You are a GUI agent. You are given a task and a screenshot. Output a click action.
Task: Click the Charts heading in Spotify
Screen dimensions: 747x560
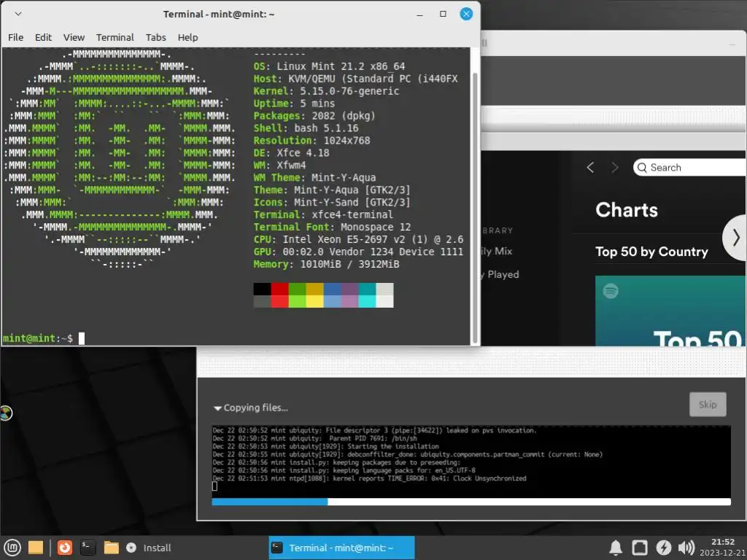pos(627,210)
